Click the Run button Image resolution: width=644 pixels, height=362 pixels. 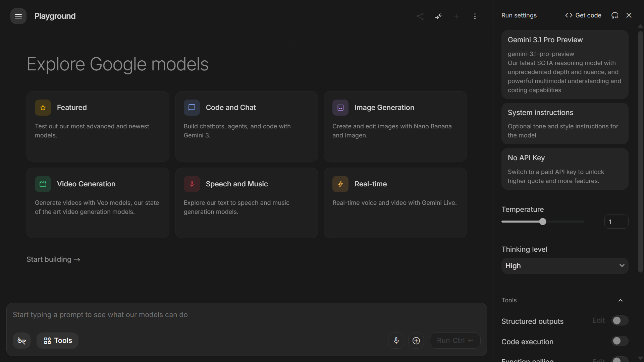(455, 341)
